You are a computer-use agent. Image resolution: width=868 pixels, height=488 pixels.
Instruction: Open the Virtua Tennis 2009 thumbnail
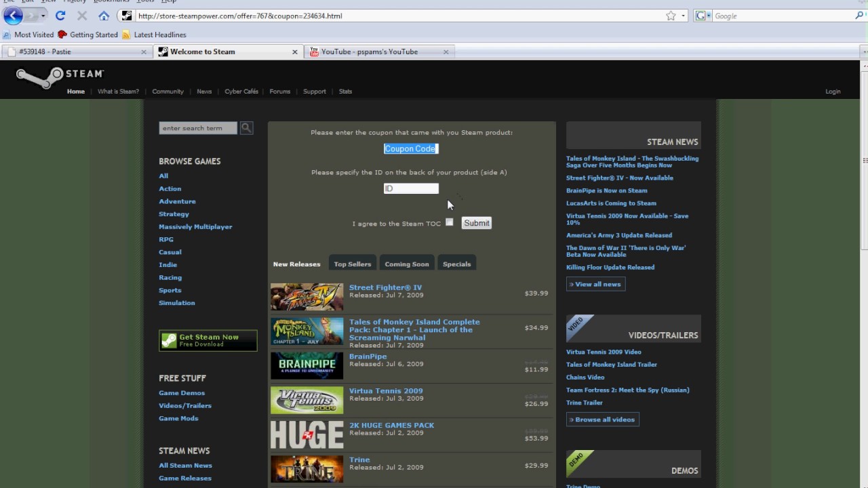tap(307, 400)
